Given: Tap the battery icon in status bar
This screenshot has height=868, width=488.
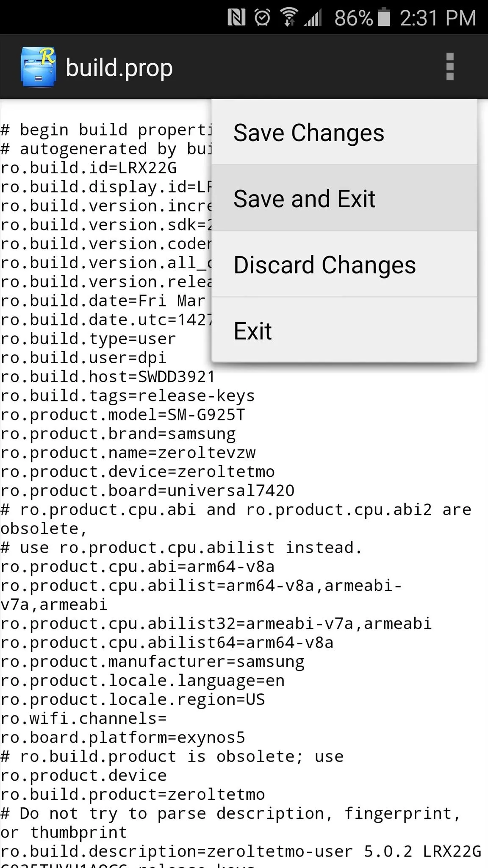Looking at the screenshot, I should click(x=384, y=17).
